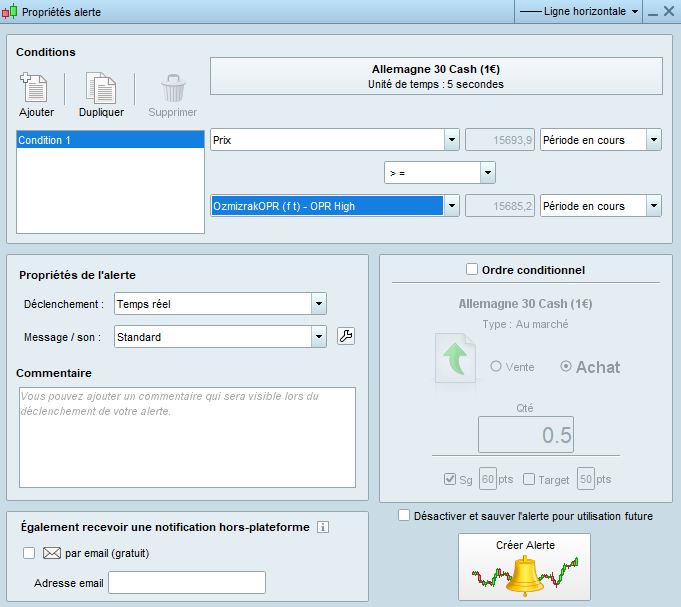Viewport: 681px width, 607px height.
Task: Toggle the Target checkbox
Action: [x=529, y=479]
